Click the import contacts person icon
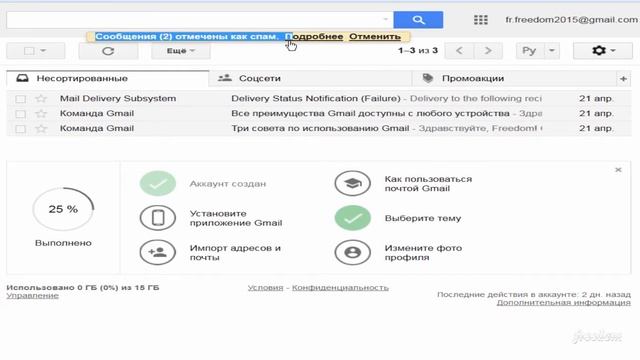Screen dimensions: 640x360 158,252
